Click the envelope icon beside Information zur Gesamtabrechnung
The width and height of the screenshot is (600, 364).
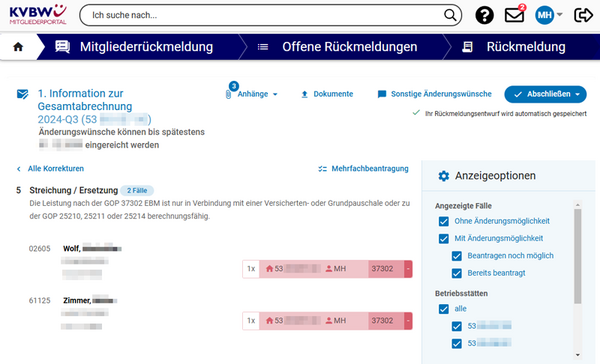tap(23, 94)
